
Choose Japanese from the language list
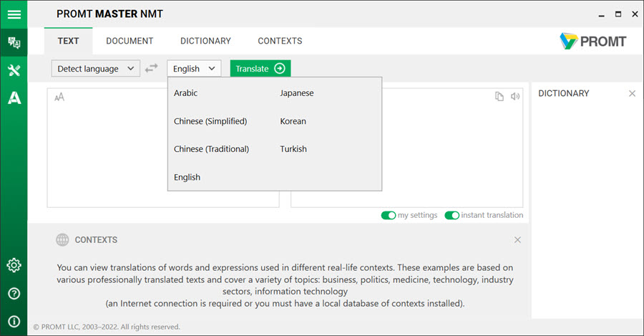tap(296, 93)
